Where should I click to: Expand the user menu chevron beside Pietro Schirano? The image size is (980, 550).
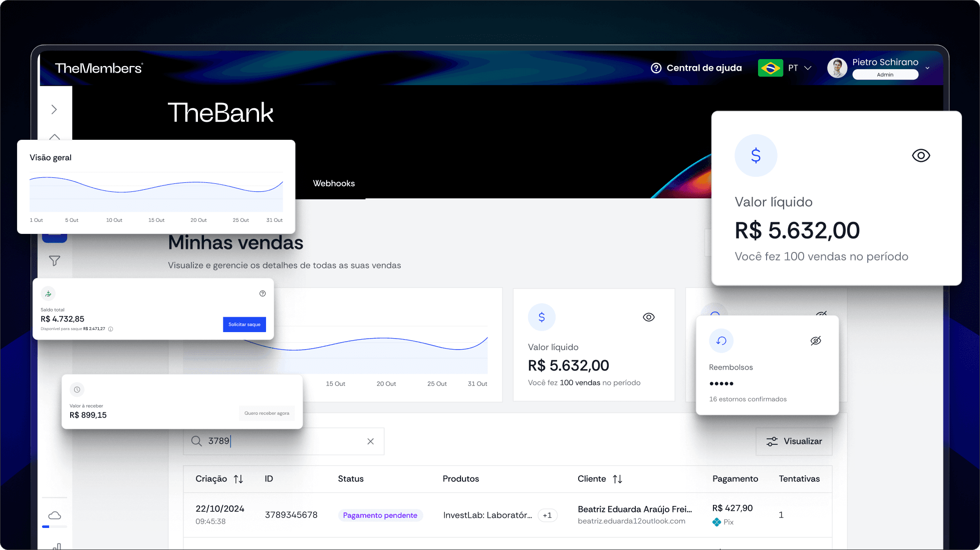click(927, 68)
